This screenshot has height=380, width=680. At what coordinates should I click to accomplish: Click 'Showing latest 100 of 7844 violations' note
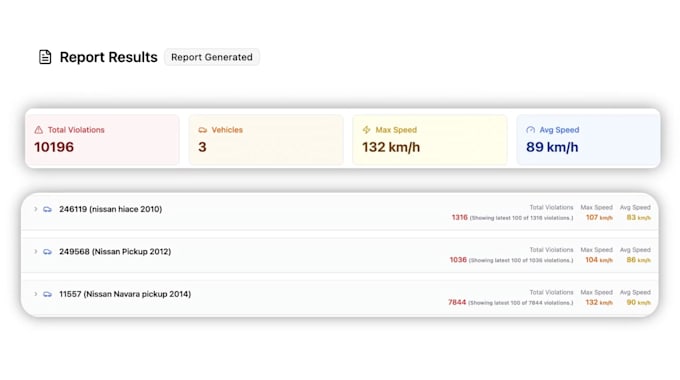(x=520, y=303)
